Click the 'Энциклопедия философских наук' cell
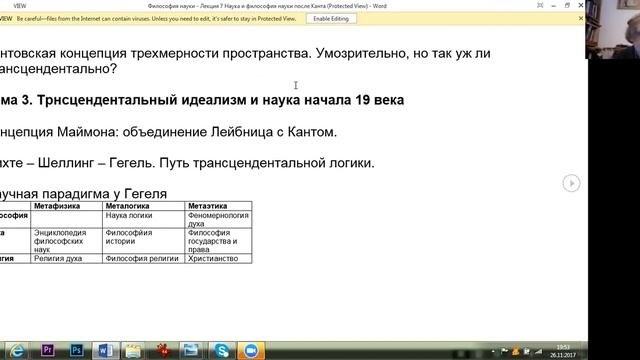Viewport: 640px width, 360px height. coord(66,241)
